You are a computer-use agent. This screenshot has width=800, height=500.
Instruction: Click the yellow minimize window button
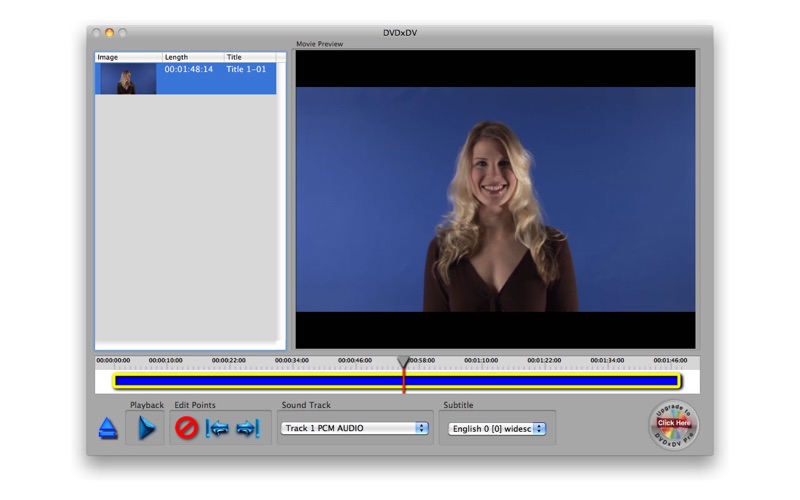coord(110,33)
